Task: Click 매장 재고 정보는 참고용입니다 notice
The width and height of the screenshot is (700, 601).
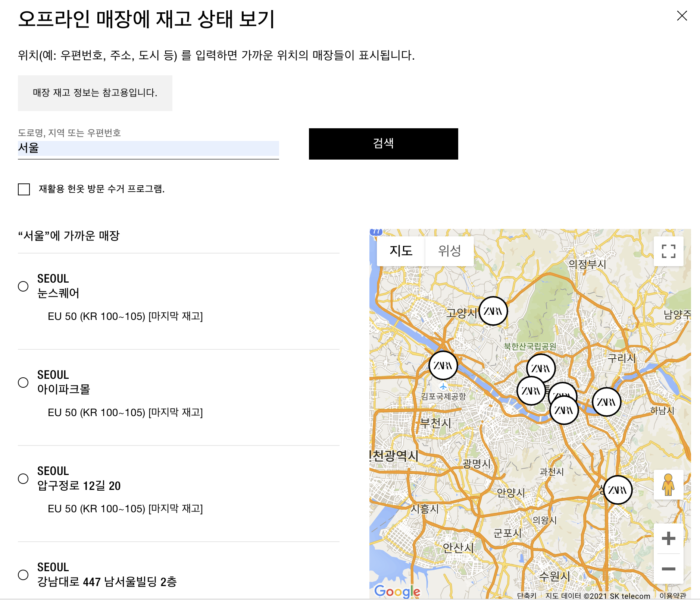Action: tap(95, 93)
